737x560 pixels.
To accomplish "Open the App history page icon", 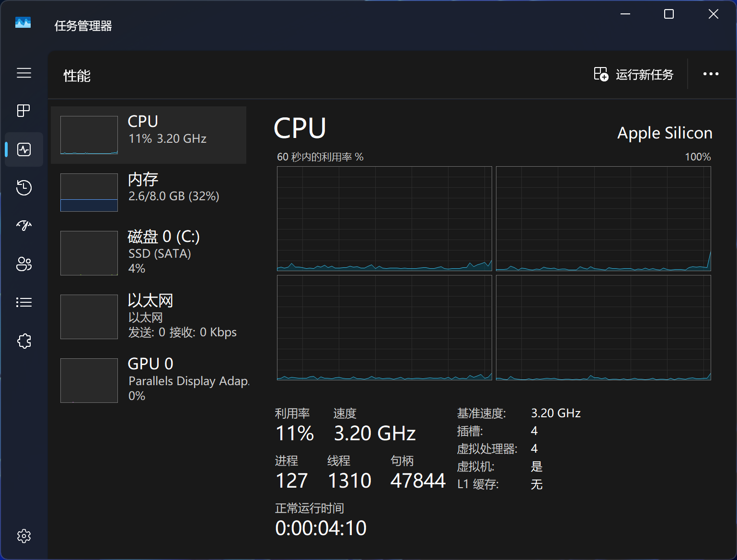I will pos(24,187).
